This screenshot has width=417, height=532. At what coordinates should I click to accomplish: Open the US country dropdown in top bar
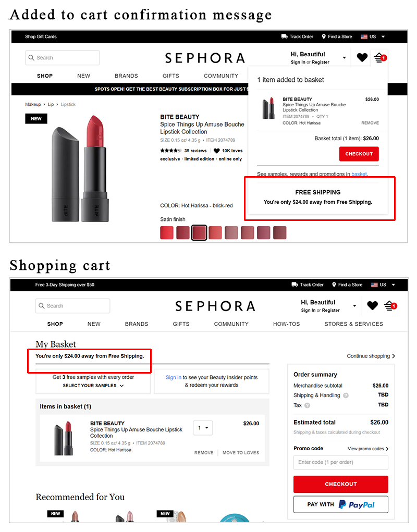coord(383,36)
